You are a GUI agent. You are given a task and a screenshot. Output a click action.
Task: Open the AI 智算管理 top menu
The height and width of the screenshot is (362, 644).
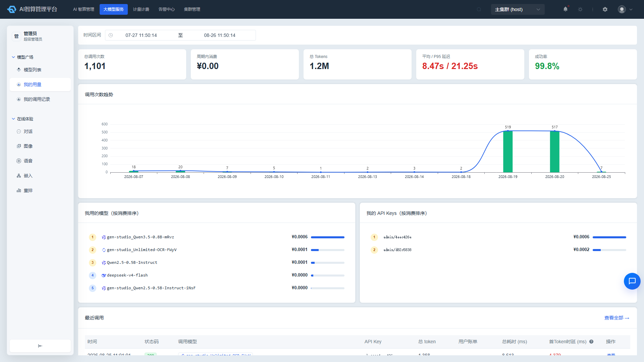pos(84,9)
